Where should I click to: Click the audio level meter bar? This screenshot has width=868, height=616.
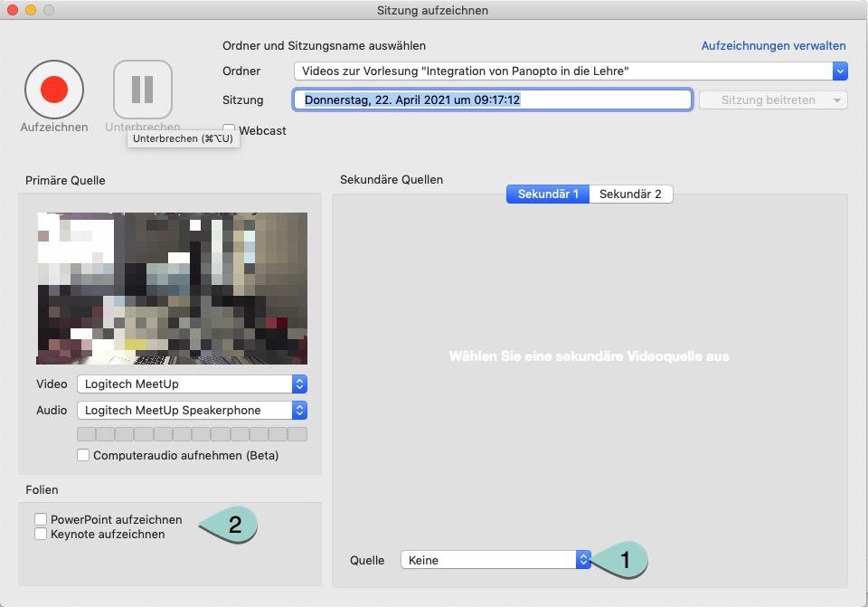click(x=192, y=434)
